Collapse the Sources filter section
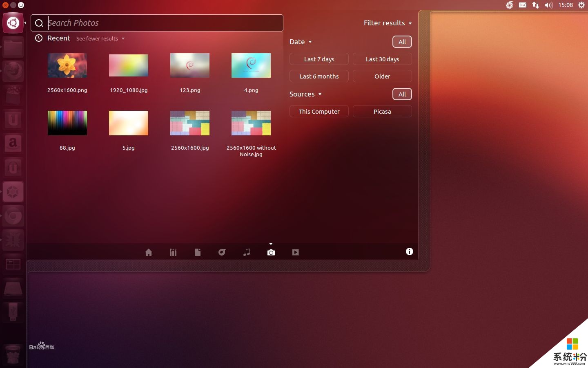The width and height of the screenshot is (588, 368). tap(305, 94)
